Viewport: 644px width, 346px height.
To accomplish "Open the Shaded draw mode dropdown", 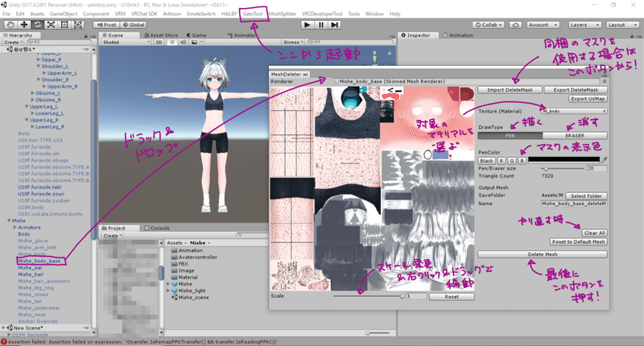I will point(126,42).
